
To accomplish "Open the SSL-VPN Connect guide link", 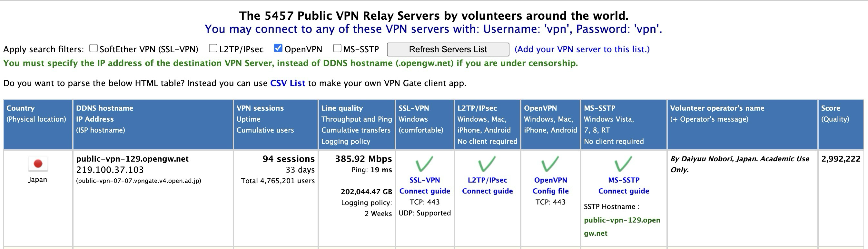I will click(425, 185).
